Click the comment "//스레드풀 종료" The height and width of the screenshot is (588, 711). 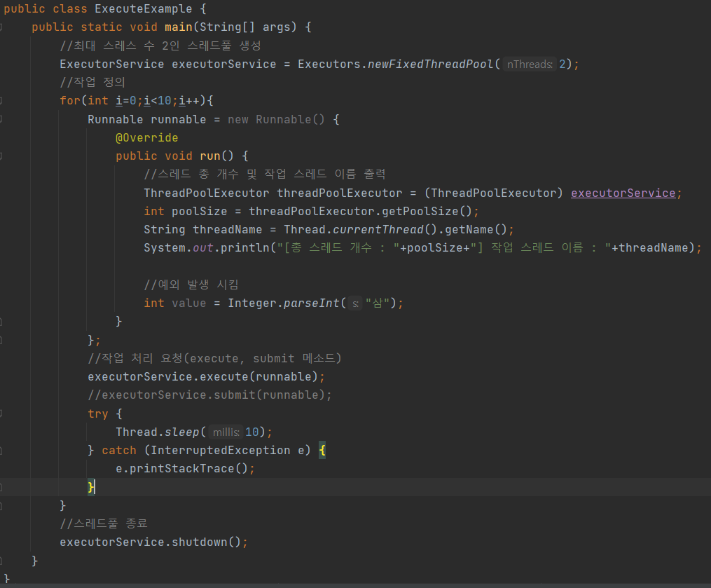click(104, 524)
